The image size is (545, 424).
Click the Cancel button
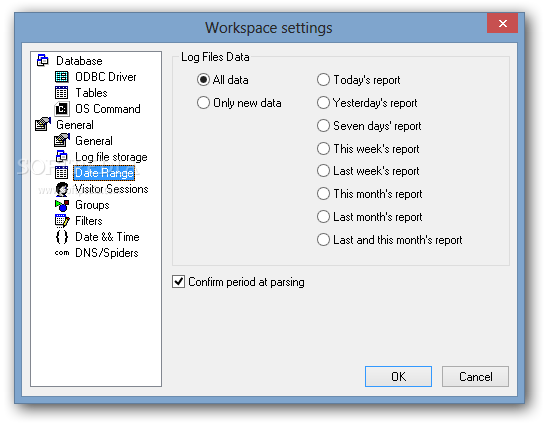coord(475,376)
